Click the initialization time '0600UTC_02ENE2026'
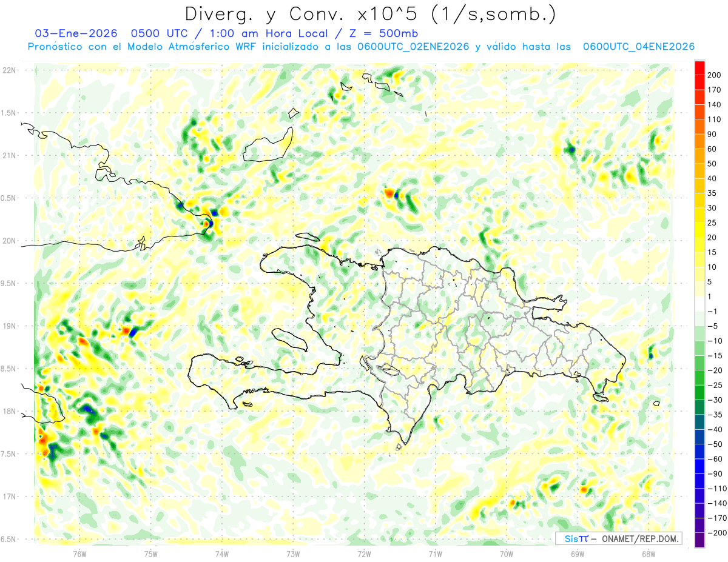The image size is (728, 562). click(x=413, y=47)
